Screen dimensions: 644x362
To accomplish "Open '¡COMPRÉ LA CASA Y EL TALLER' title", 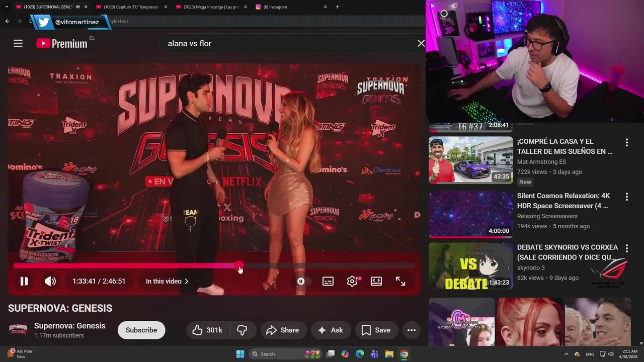I will 565,146.
